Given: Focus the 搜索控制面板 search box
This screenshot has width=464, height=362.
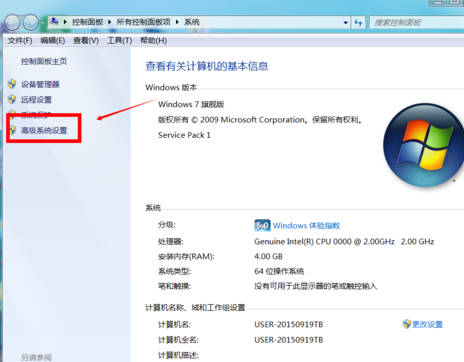Looking at the screenshot, I should tap(417, 23).
